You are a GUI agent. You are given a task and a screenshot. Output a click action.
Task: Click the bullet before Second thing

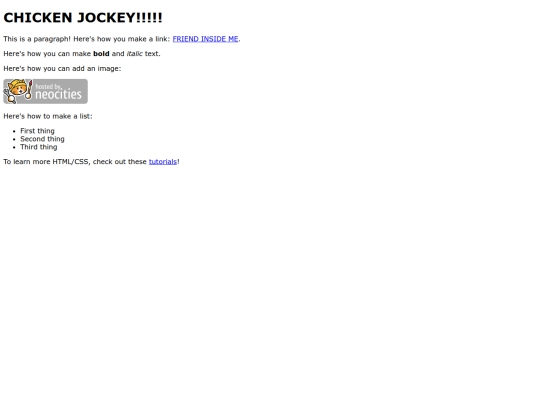[14, 139]
